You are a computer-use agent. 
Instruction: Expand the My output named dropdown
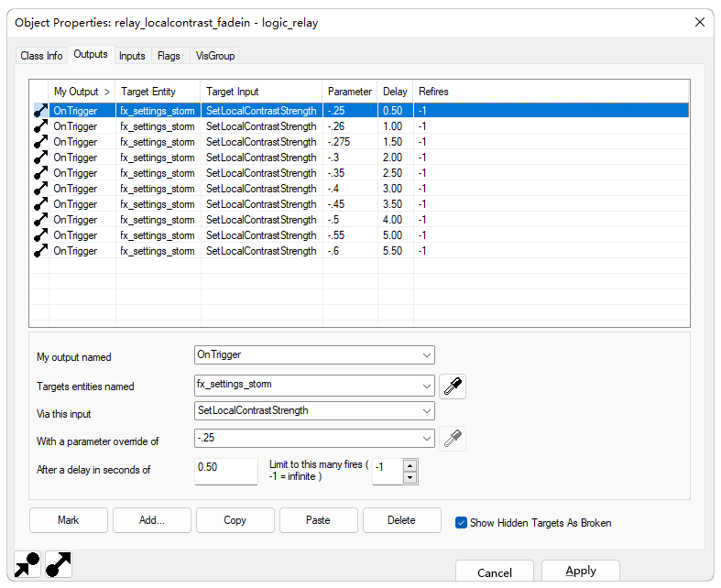(427, 354)
